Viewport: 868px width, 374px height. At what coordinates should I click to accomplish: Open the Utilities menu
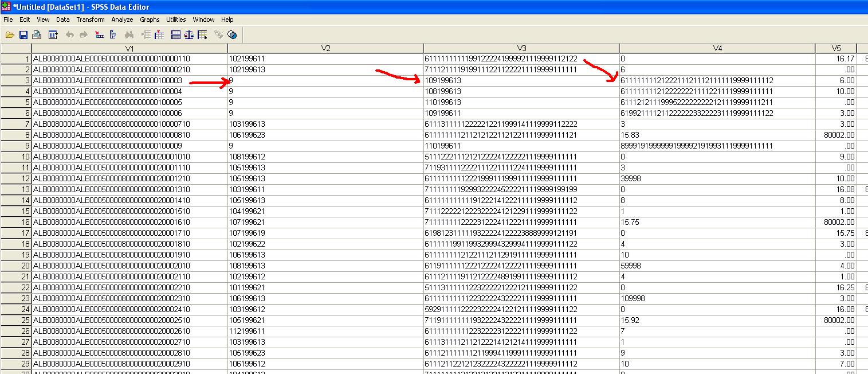pos(176,20)
